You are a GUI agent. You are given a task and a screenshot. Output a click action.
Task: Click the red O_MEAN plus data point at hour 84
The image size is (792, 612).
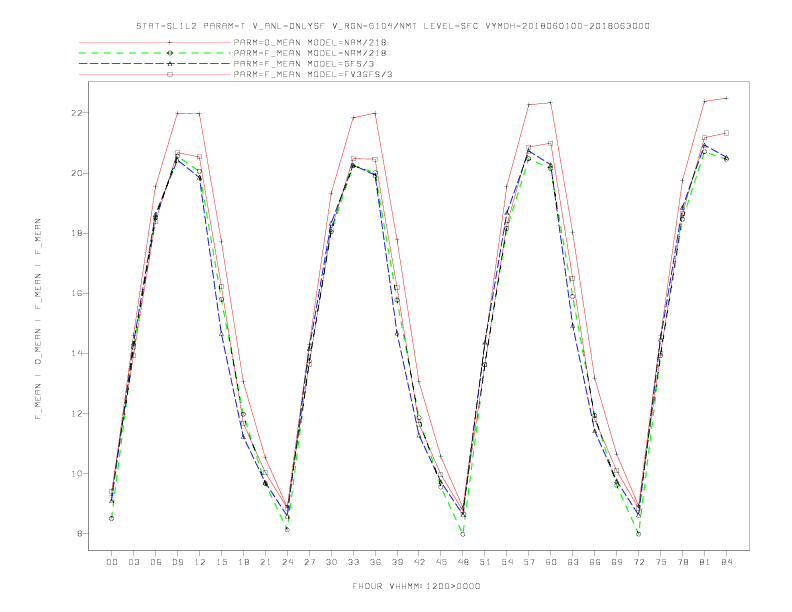pyautogui.click(x=726, y=98)
